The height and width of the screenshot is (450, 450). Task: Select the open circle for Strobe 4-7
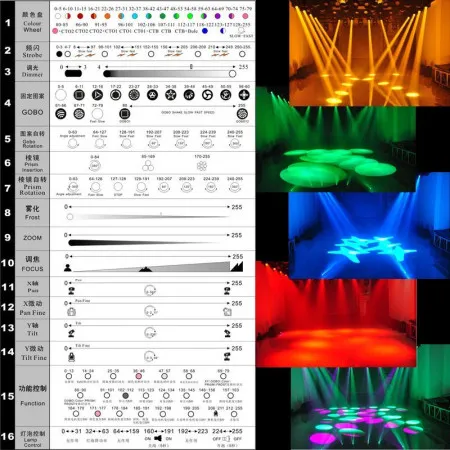point(68,54)
